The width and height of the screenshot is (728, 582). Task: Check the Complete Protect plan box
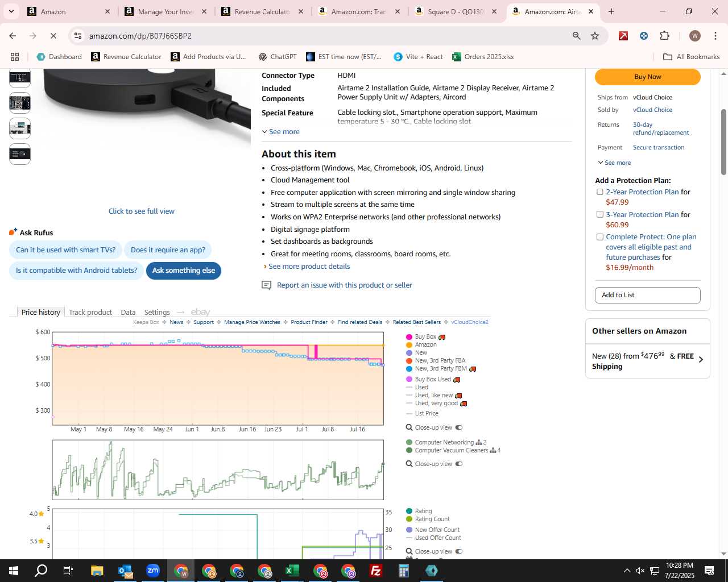pyautogui.click(x=599, y=237)
